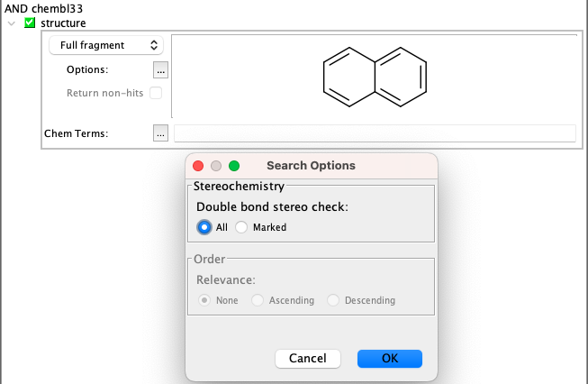The image size is (588, 384).
Task: Enable the Return non-hits checkbox
Action: (156, 93)
